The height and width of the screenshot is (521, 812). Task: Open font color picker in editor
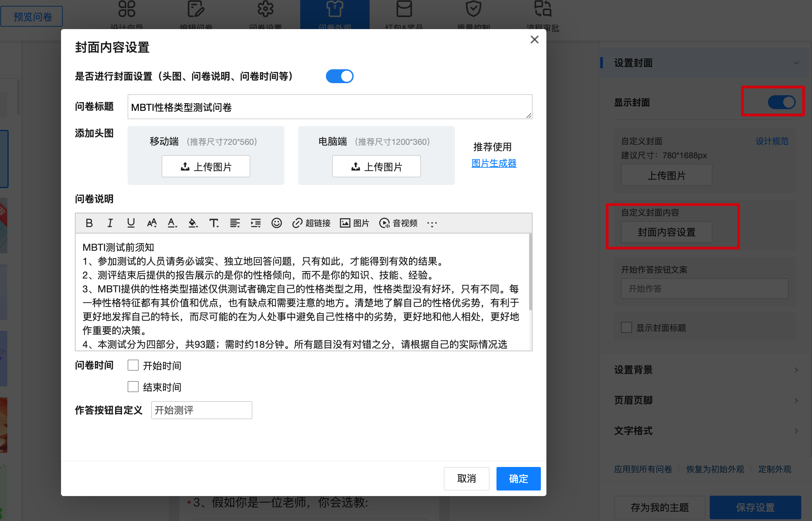(172, 223)
